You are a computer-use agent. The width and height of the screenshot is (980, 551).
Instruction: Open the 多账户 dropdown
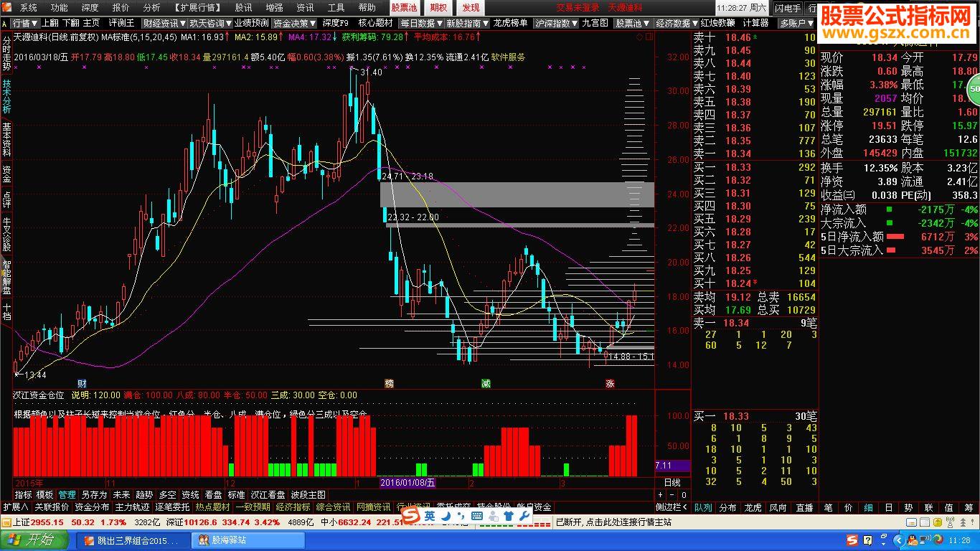point(796,23)
